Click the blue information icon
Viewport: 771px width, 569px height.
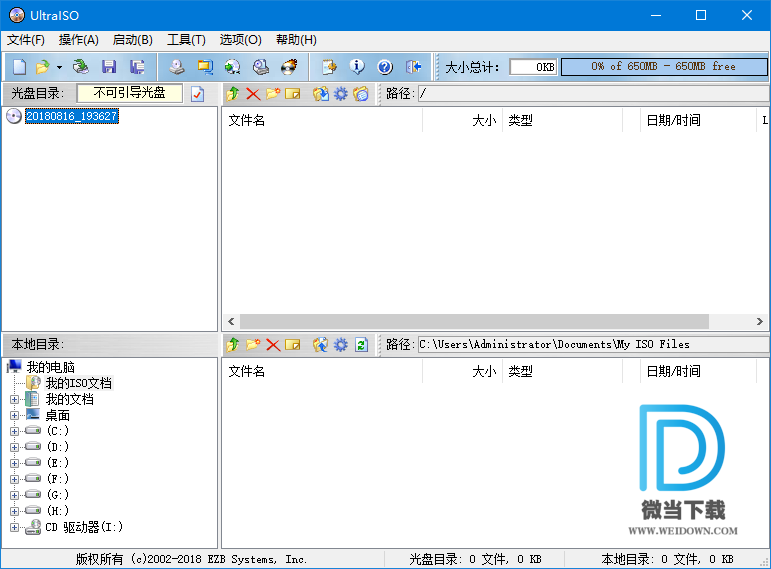coord(357,66)
